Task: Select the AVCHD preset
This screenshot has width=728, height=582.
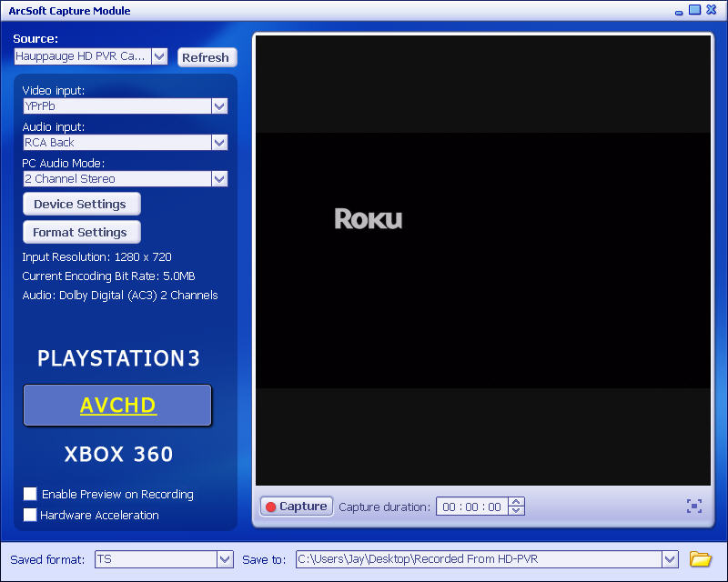Action: point(117,406)
